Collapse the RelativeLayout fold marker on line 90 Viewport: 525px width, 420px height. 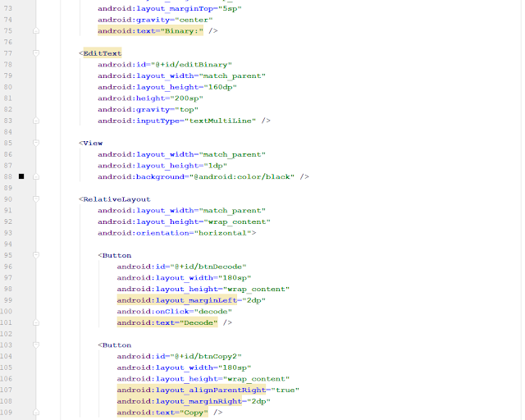point(36,199)
